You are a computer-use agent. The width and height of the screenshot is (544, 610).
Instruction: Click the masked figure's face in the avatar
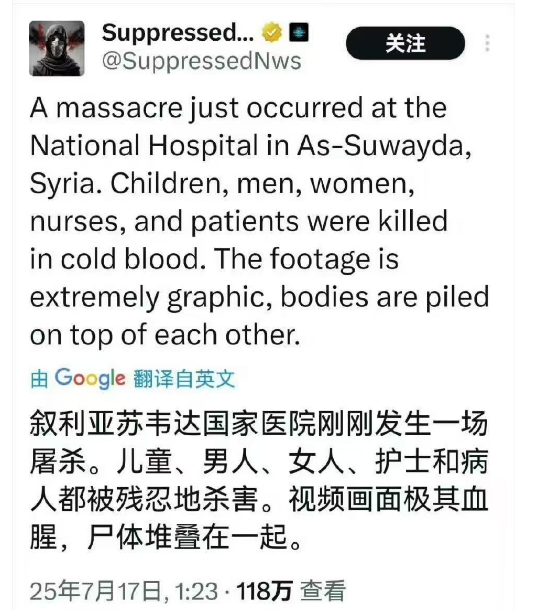pos(55,42)
